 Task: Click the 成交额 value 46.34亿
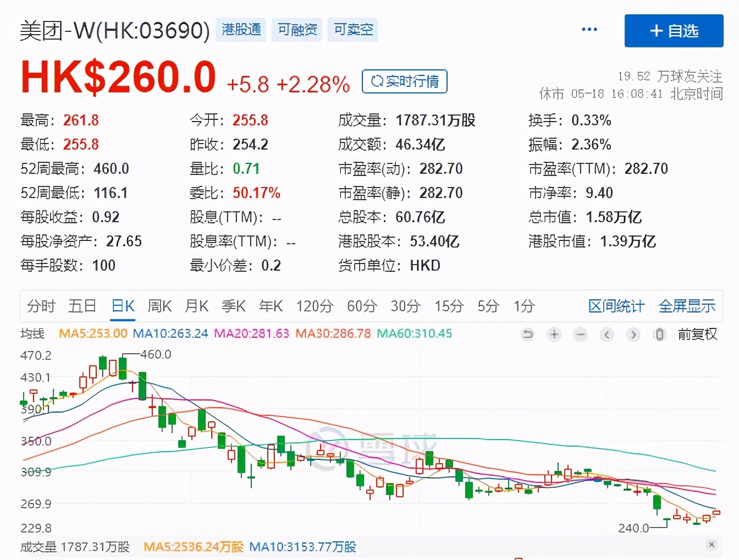point(420,144)
